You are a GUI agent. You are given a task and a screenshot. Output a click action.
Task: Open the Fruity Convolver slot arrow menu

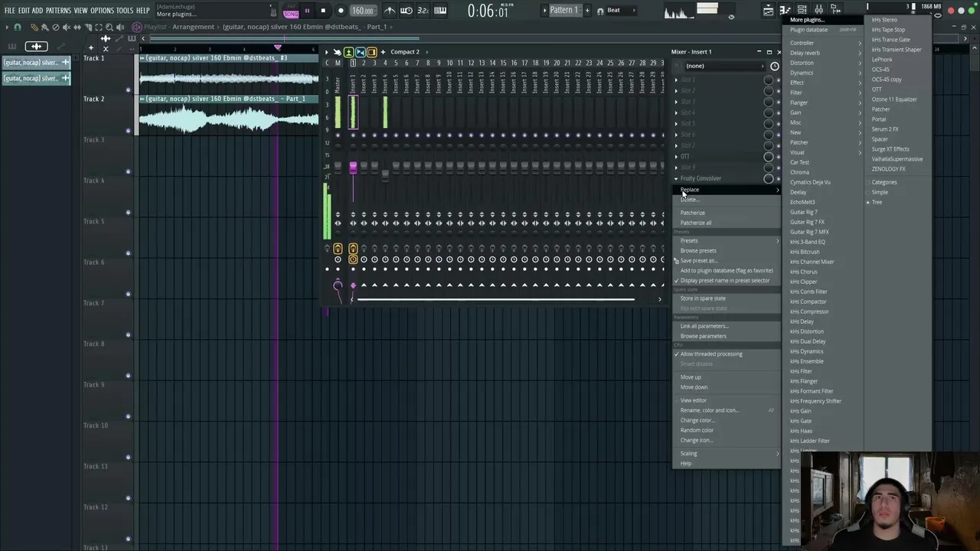[676, 178]
